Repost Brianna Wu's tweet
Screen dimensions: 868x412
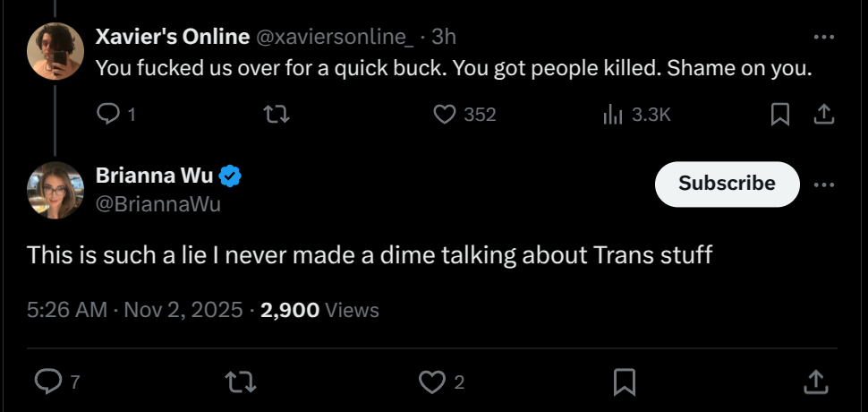241,382
